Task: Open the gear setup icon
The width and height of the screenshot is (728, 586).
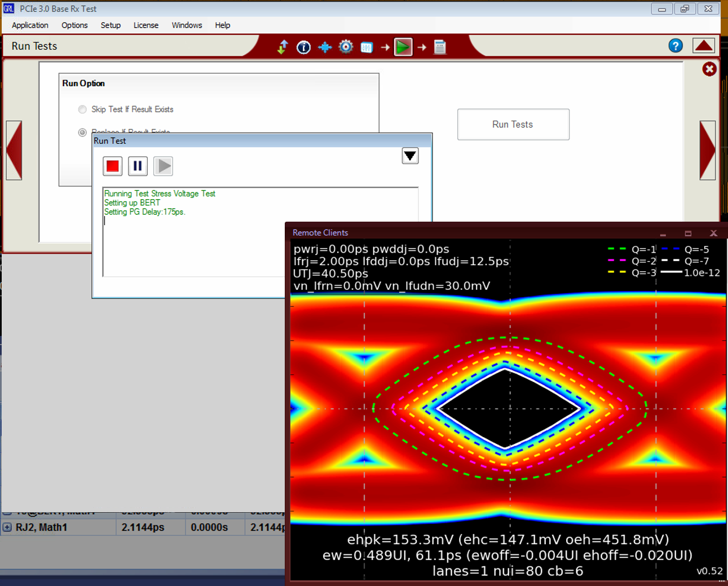Action: 346,47
